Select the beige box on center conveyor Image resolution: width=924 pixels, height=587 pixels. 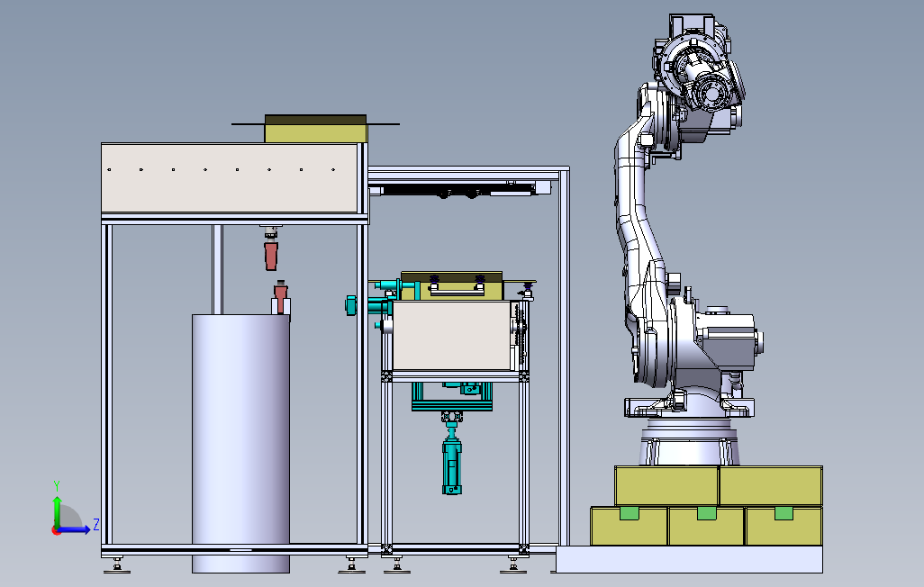tap(451, 336)
